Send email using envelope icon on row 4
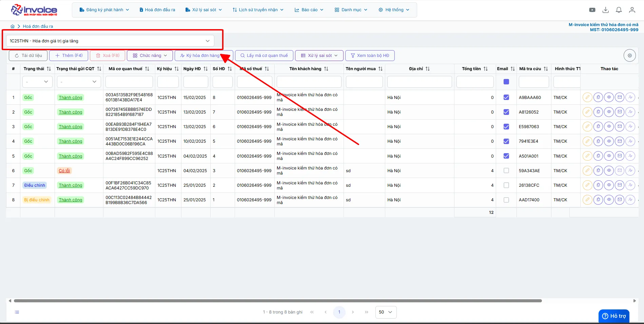The width and height of the screenshot is (644, 324). click(620, 141)
